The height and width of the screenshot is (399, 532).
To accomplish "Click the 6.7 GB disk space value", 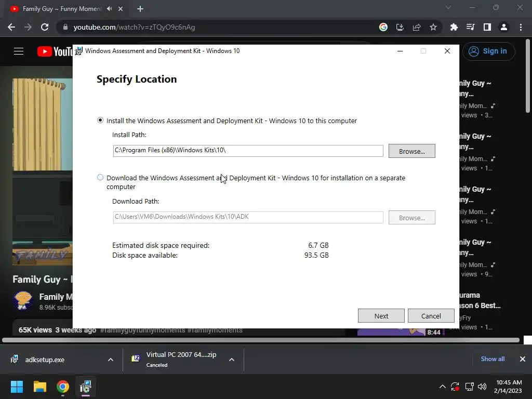I will tap(318, 245).
